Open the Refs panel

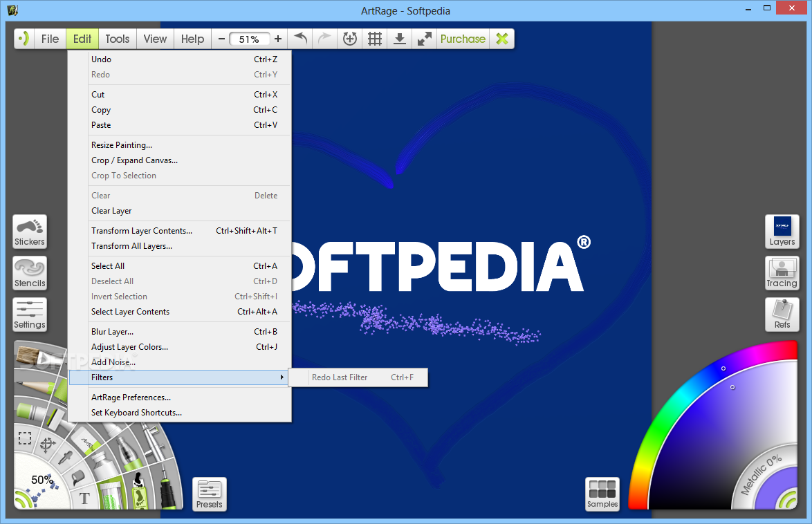tap(782, 315)
